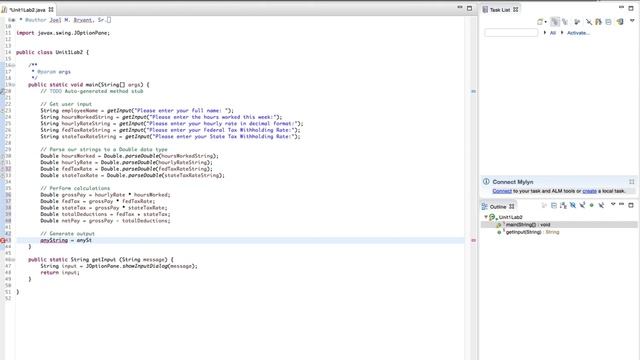Click Synchronize Changed icon in Task List

(x=598, y=22)
